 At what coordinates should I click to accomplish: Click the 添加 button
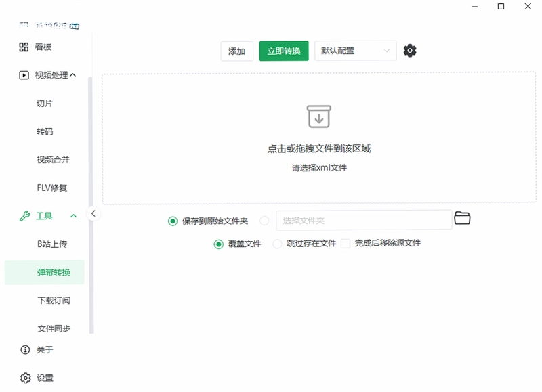(x=236, y=51)
